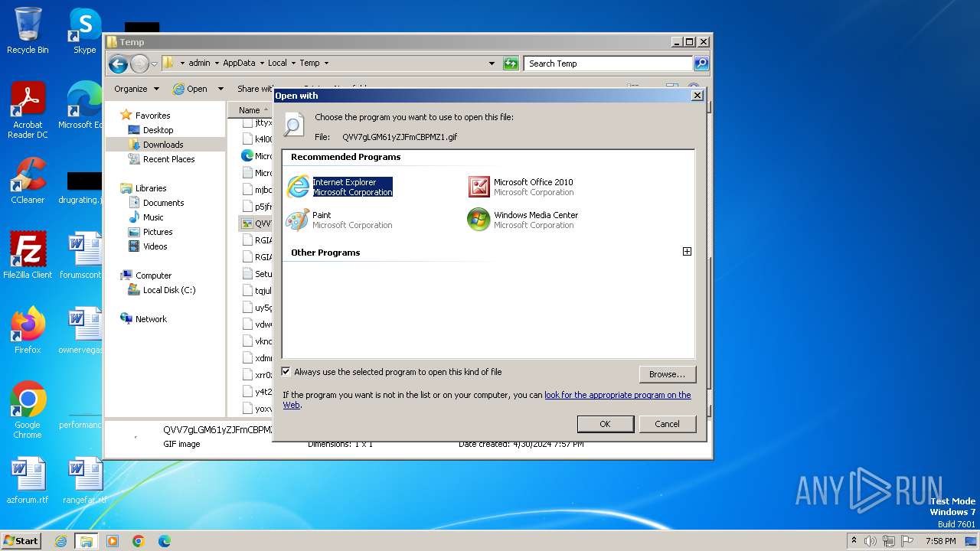Click the search magnifier icon

(701, 64)
